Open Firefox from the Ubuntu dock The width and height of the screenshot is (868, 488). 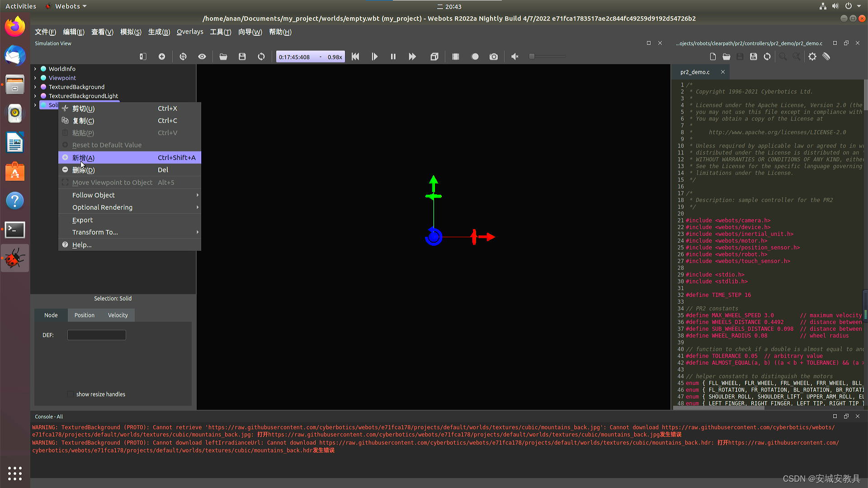[x=15, y=26]
